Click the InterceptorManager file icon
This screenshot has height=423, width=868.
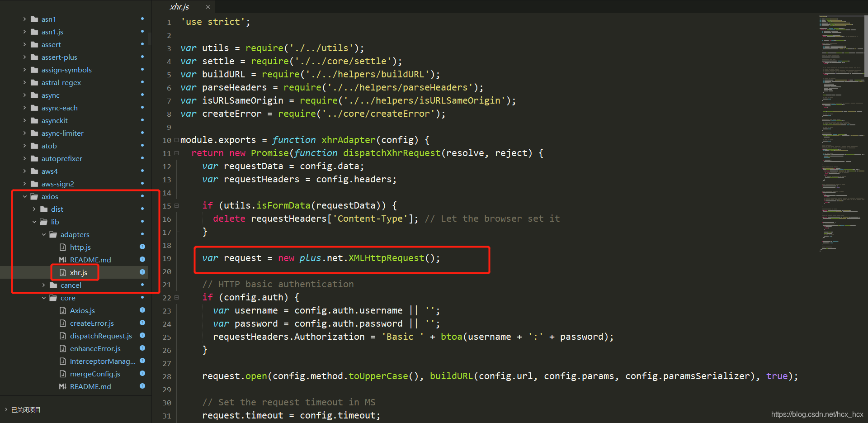point(63,361)
